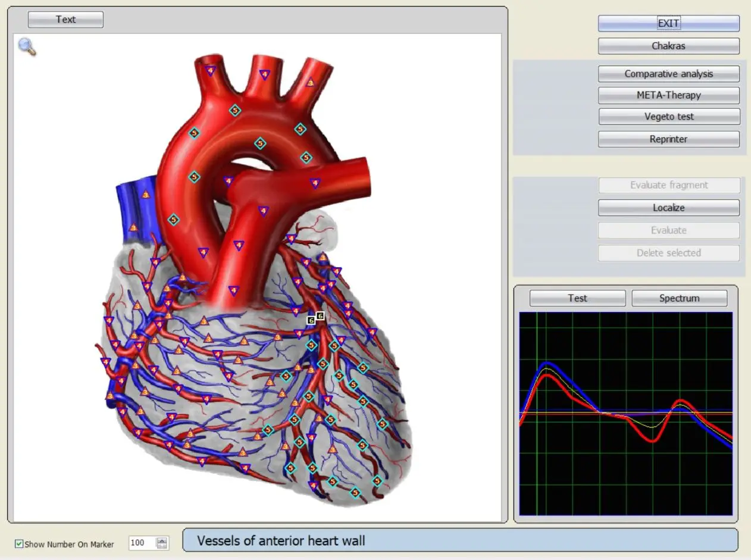
Task: Open Comparative analysis
Action: tap(668, 74)
